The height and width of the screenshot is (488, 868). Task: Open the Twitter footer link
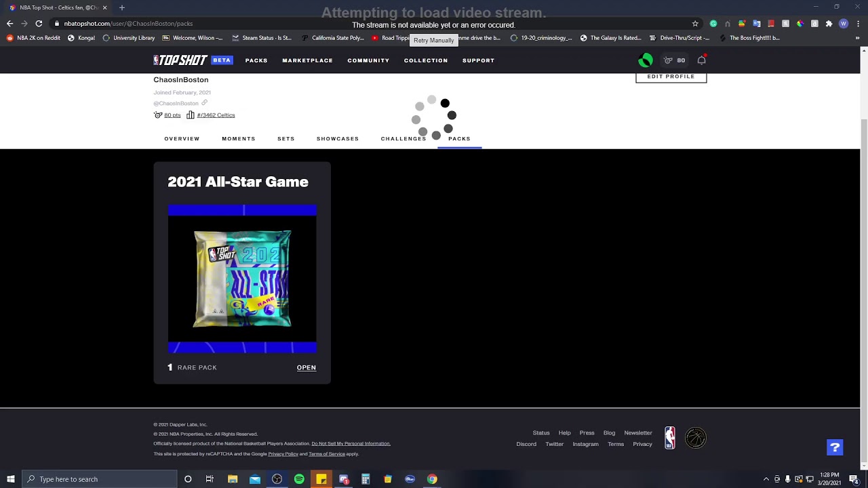(555, 444)
